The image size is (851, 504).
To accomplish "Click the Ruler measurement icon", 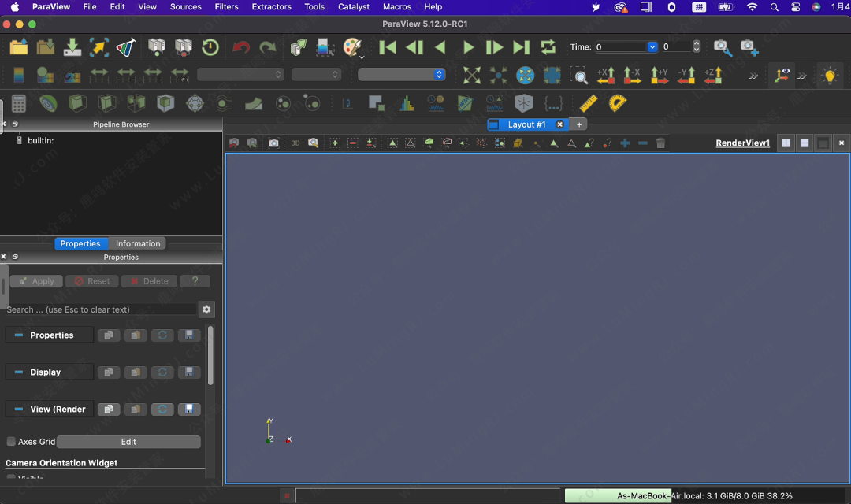I will pyautogui.click(x=588, y=104).
